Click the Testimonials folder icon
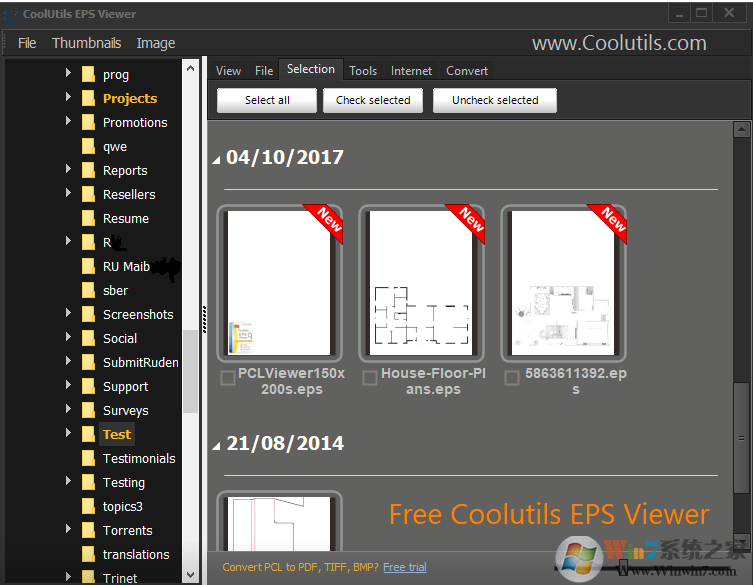753x585 pixels. point(88,459)
